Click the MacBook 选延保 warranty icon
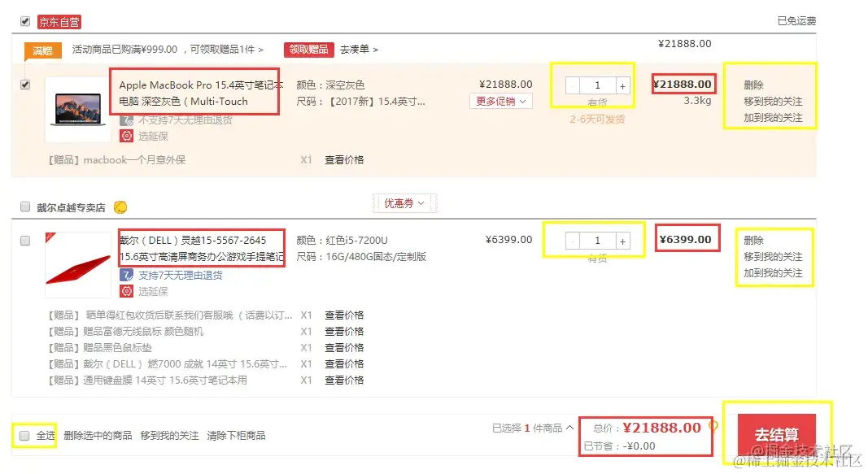868x474 pixels. pos(127,136)
